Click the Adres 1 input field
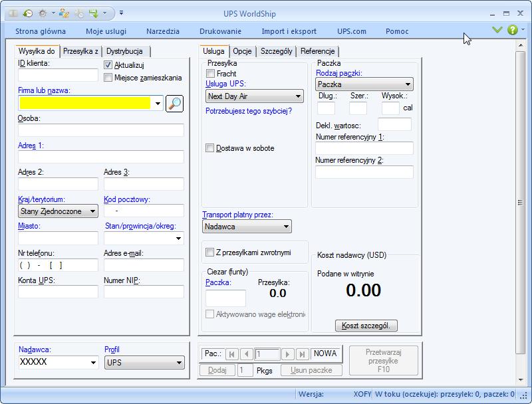532x404 pixels. pos(101,157)
